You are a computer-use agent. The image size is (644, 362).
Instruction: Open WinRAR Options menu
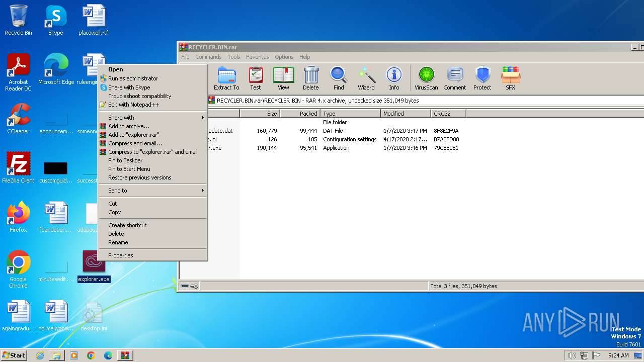click(284, 57)
